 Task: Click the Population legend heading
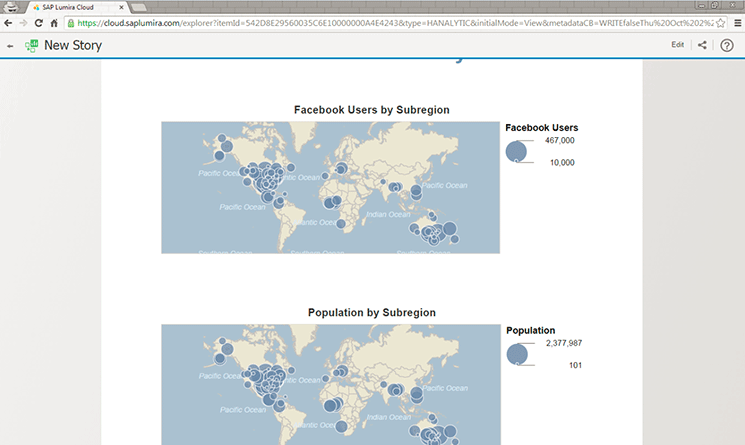(x=530, y=331)
